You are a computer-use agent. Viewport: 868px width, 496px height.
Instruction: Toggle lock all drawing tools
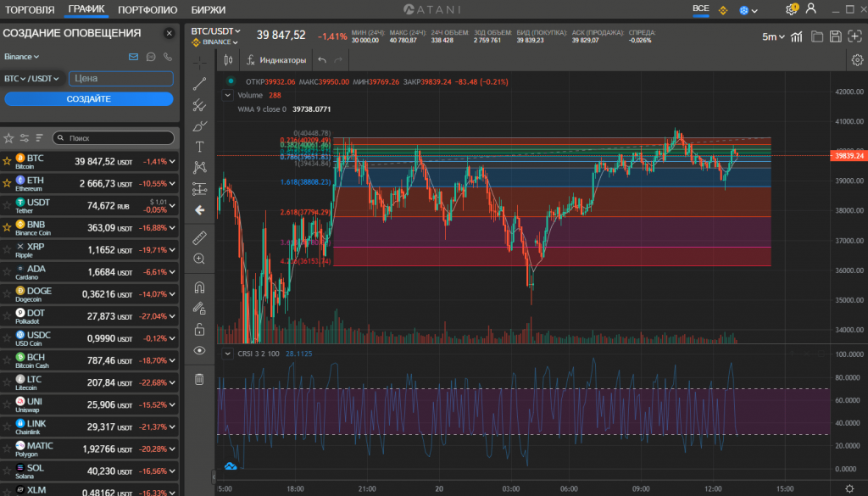(199, 330)
